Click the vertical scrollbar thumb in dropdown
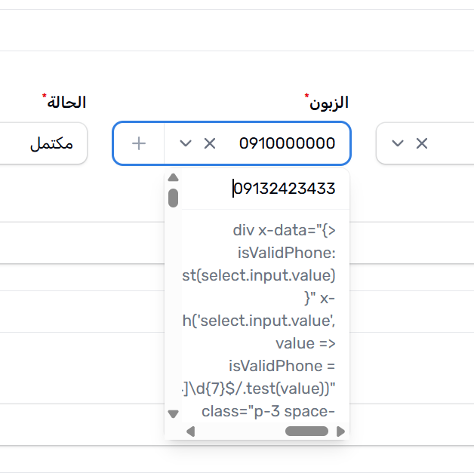This screenshot has width=474, height=476. [173, 198]
